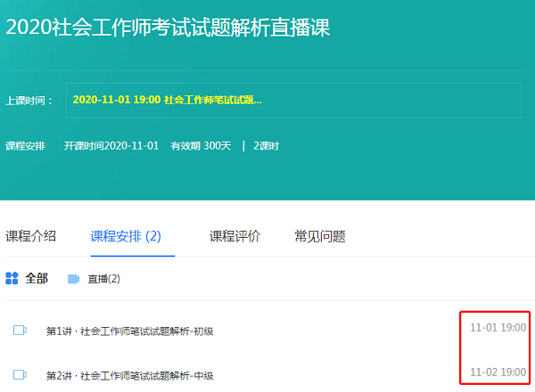
Task: Open lesson 第2讲 社会工作师笔试试题解析-中级
Action: click(x=129, y=376)
